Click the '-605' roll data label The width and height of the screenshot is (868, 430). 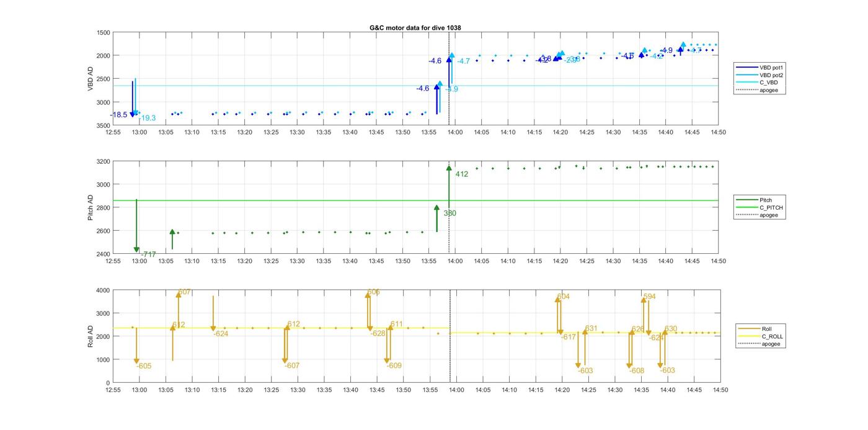click(x=144, y=366)
